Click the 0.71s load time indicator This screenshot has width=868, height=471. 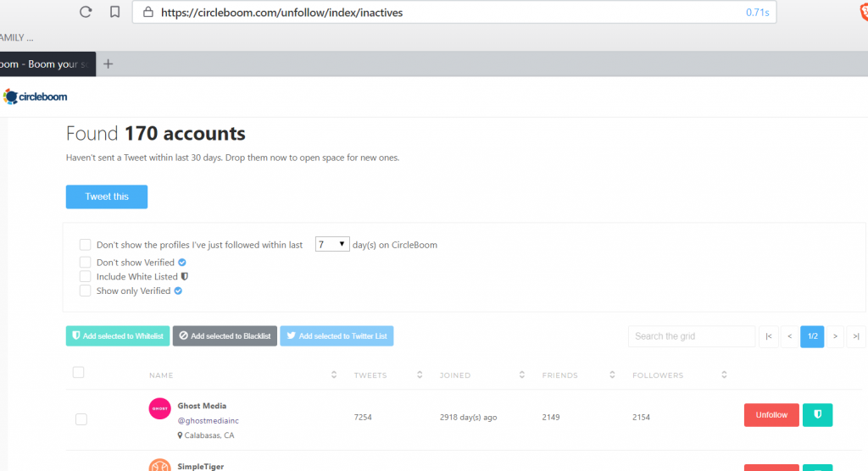tap(757, 12)
